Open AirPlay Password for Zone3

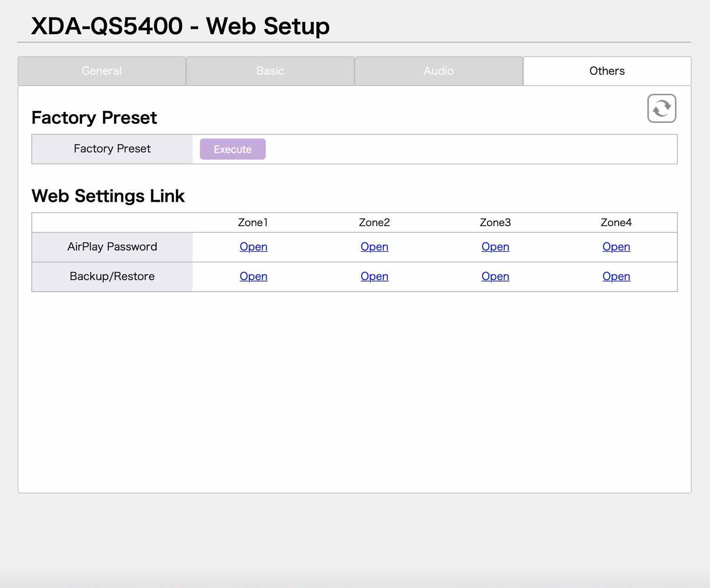coord(495,247)
